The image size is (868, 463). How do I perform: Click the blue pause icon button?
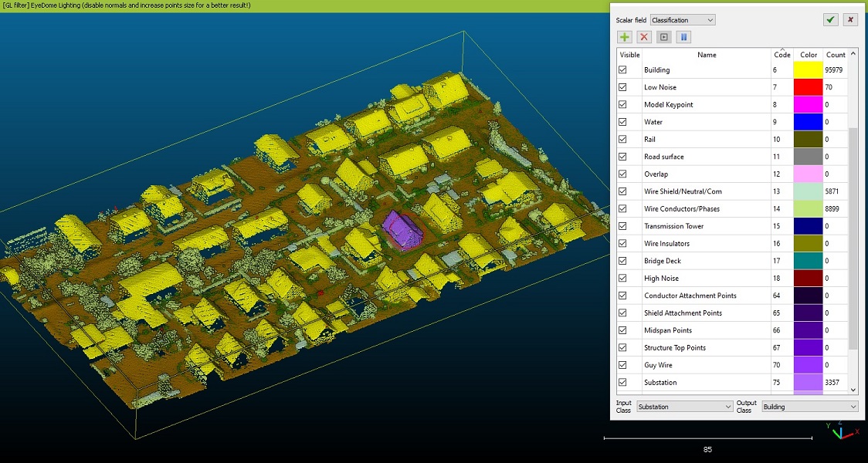click(683, 37)
